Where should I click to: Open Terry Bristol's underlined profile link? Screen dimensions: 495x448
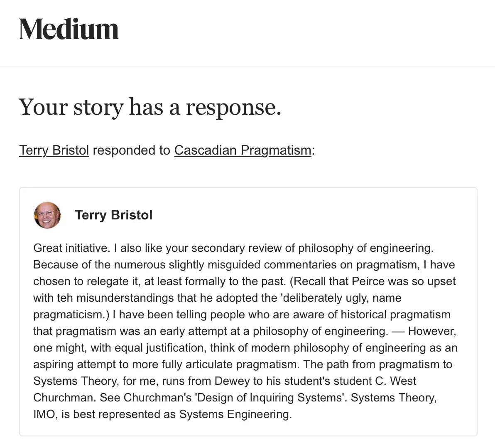(x=54, y=150)
